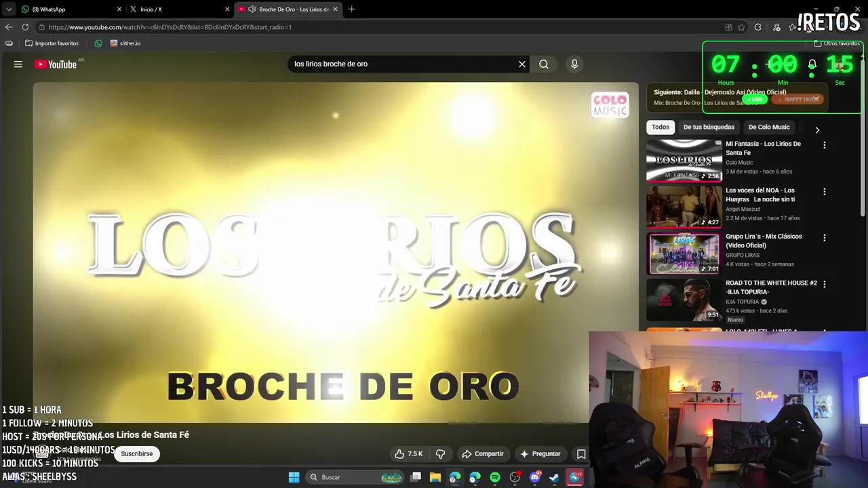
Task: Open split screen icon in address bar
Action: tap(728, 27)
